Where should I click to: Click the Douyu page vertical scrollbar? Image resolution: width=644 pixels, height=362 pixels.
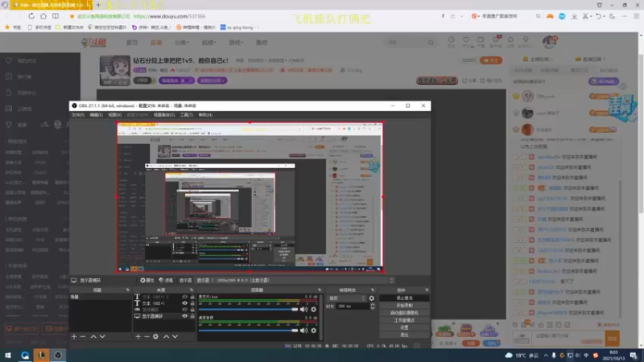[x=641, y=135]
